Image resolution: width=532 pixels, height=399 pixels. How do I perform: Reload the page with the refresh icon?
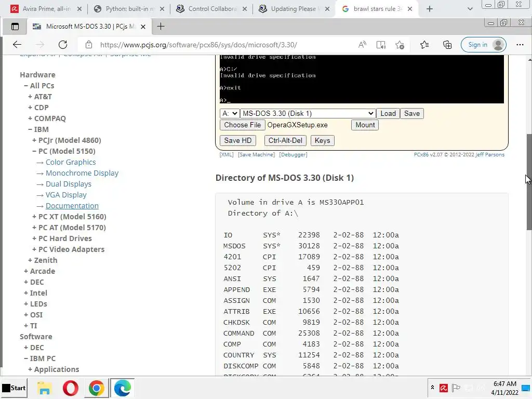coord(63,45)
